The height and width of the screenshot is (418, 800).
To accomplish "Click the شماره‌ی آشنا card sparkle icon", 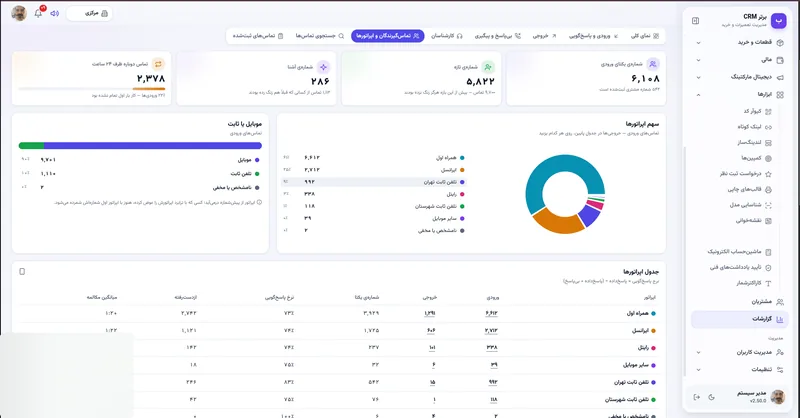I will [x=323, y=67].
